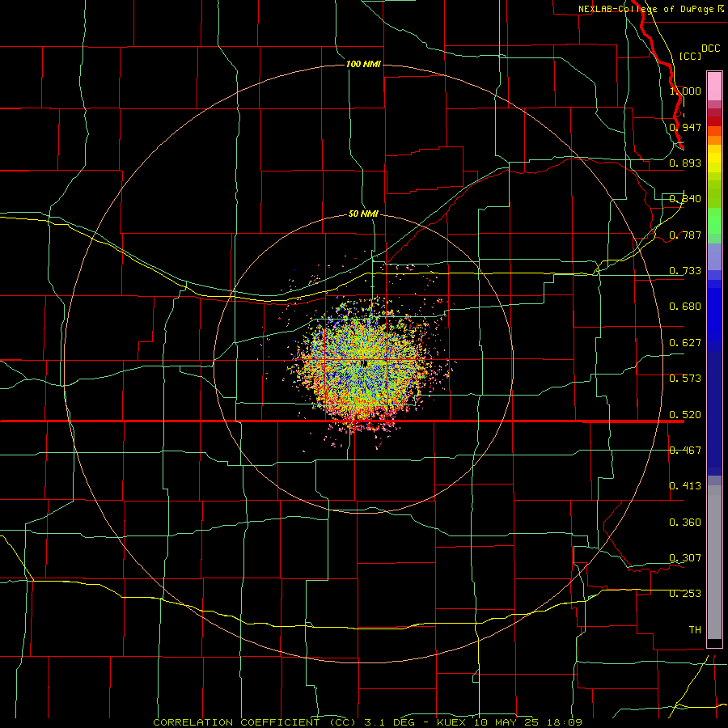The height and width of the screenshot is (728, 728).
Task: Click the 1.000 legend value
Action: (x=685, y=91)
